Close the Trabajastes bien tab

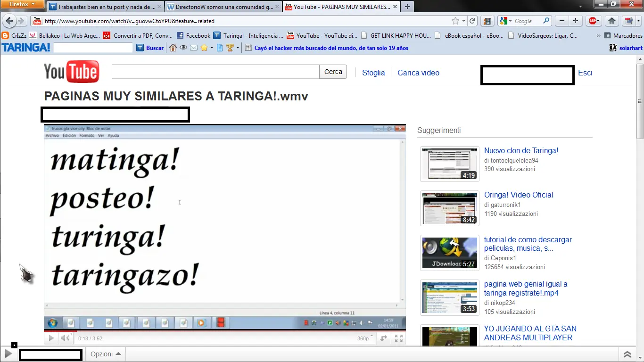159,7
